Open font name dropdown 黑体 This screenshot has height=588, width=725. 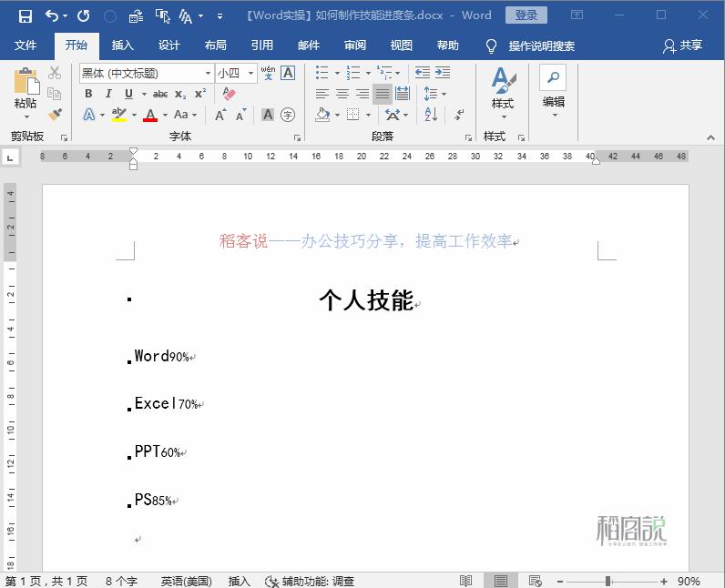[208, 73]
